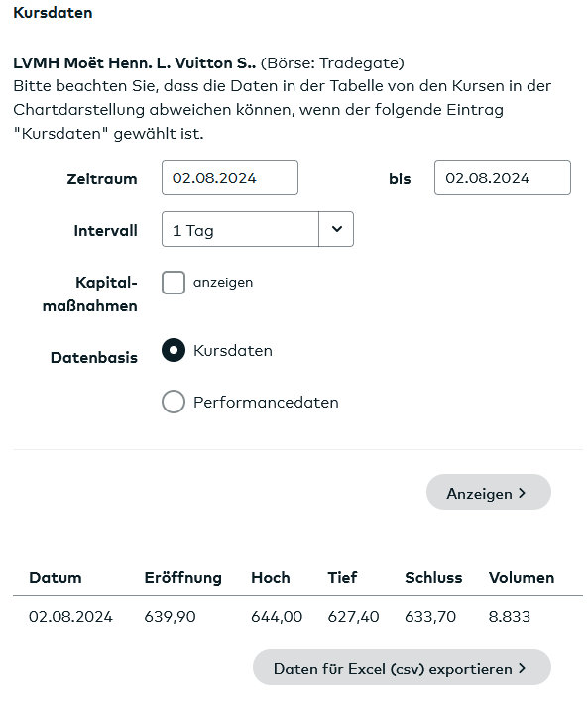Click the Eröffnung column header
The height and width of the screenshot is (703, 588).
183,578
